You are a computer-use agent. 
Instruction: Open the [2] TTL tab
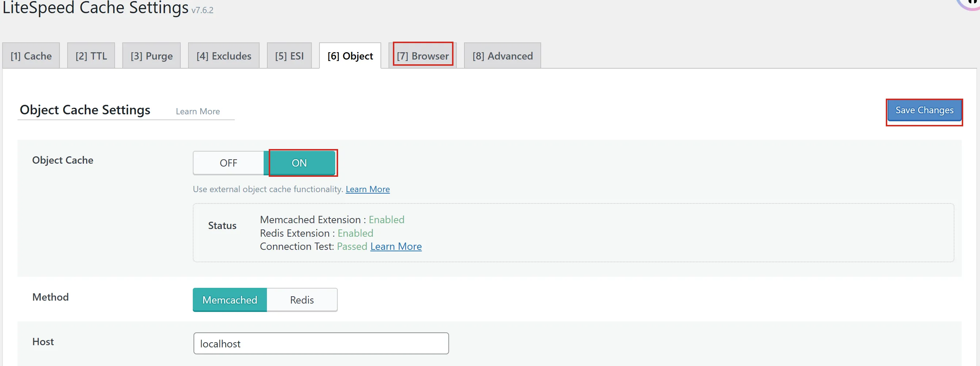coord(91,56)
